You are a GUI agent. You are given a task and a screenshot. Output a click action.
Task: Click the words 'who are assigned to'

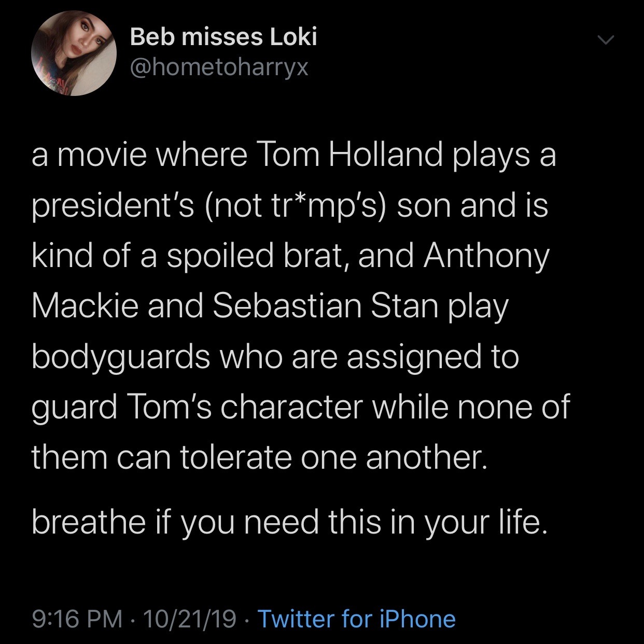coord(371,359)
